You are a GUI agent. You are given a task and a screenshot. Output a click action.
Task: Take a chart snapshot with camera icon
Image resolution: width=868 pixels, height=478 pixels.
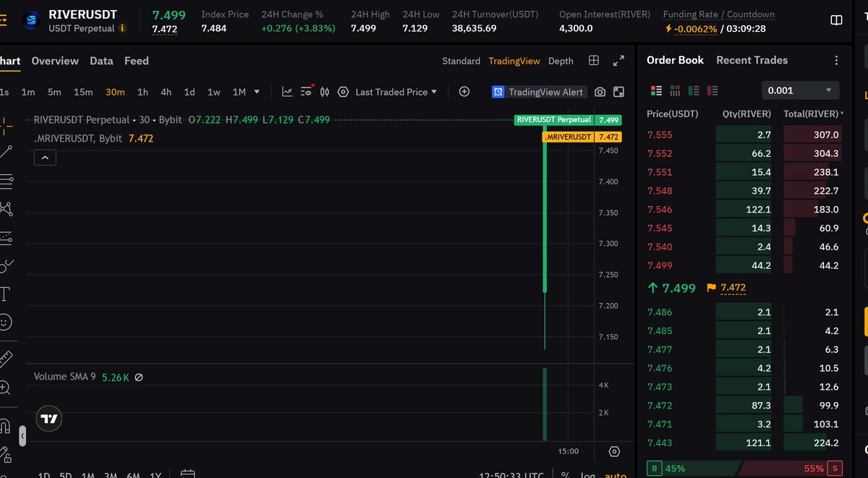[600, 92]
